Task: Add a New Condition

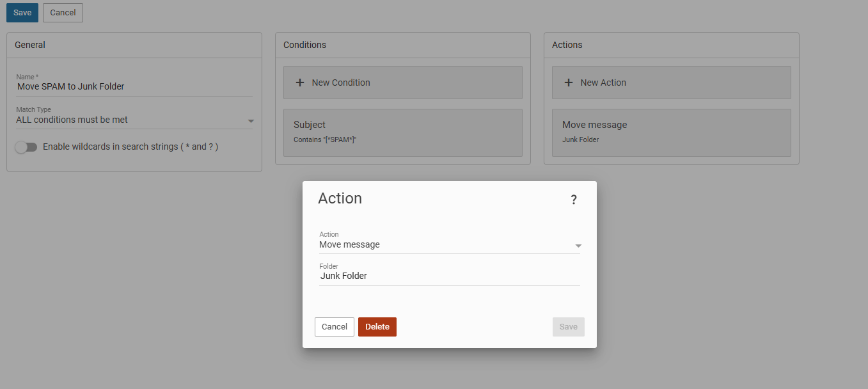Action: point(403,83)
